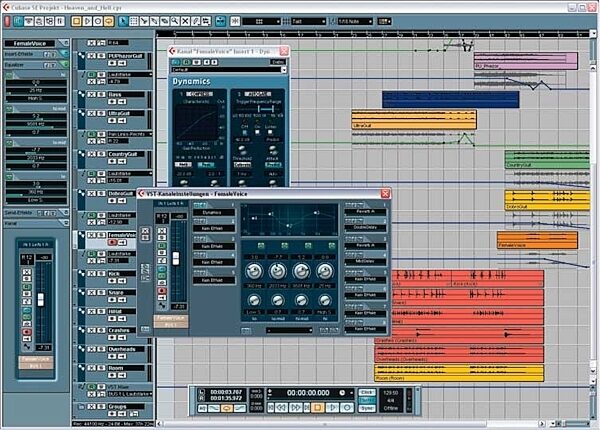This screenshot has height=430, width=600.
Task: Solo the Bass track
Action: click(x=101, y=94)
